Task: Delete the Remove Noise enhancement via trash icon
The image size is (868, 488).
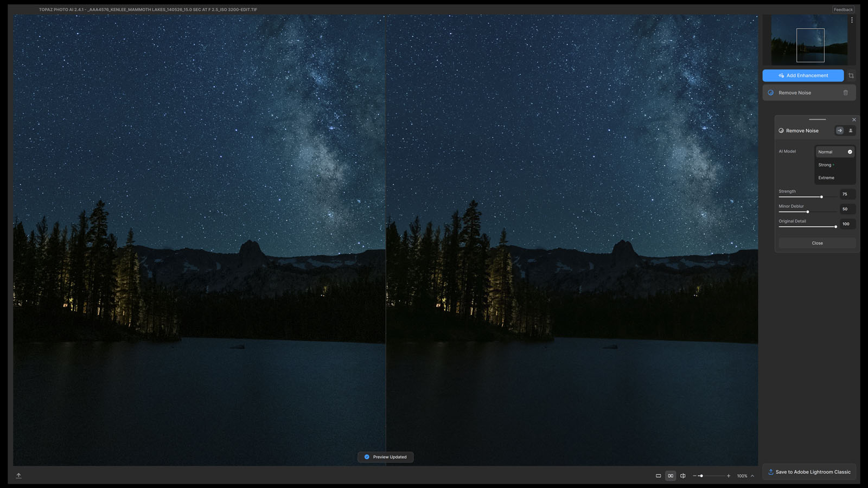Action: click(x=845, y=93)
